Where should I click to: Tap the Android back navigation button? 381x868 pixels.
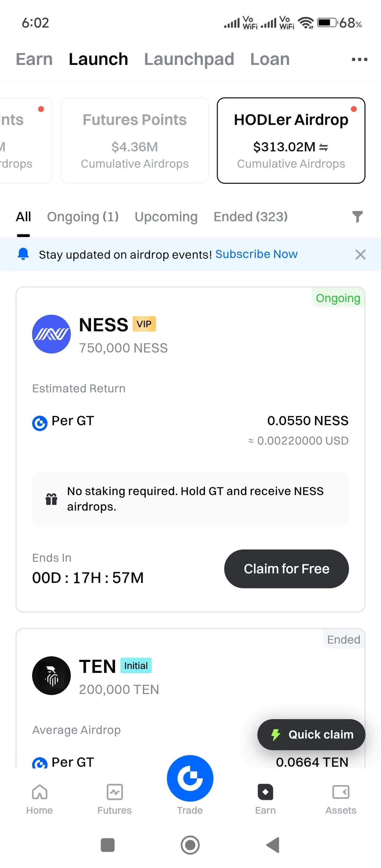273,845
